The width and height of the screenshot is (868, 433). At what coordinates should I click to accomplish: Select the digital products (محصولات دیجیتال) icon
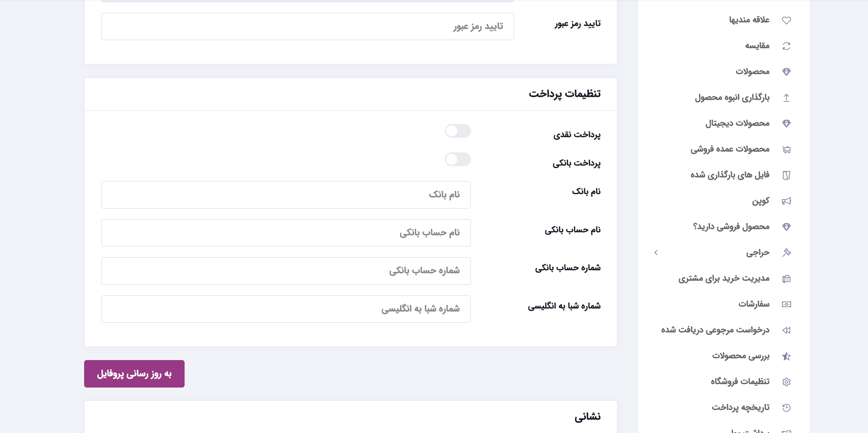787,123
